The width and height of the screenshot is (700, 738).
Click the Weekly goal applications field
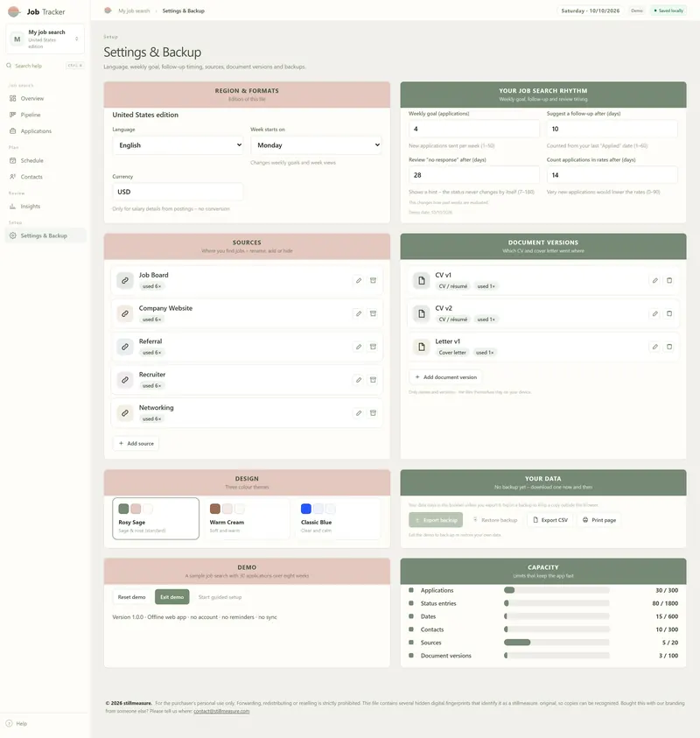click(473, 129)
